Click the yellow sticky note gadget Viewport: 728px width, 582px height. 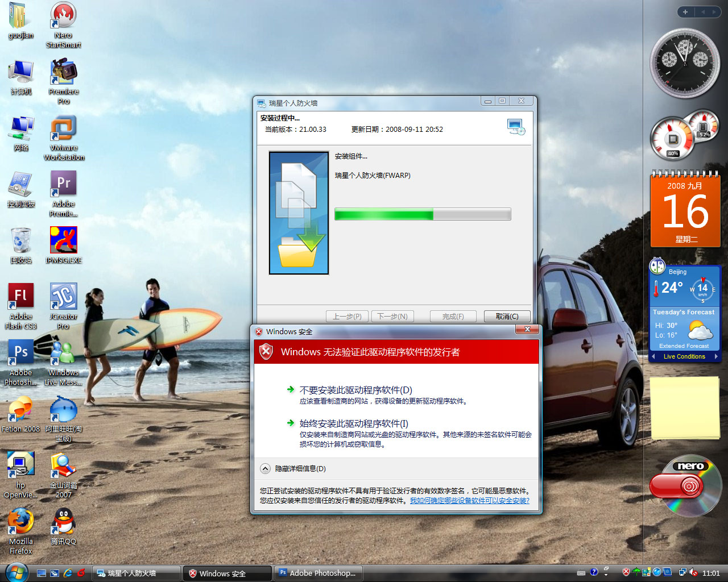click(x=685, y=408)
